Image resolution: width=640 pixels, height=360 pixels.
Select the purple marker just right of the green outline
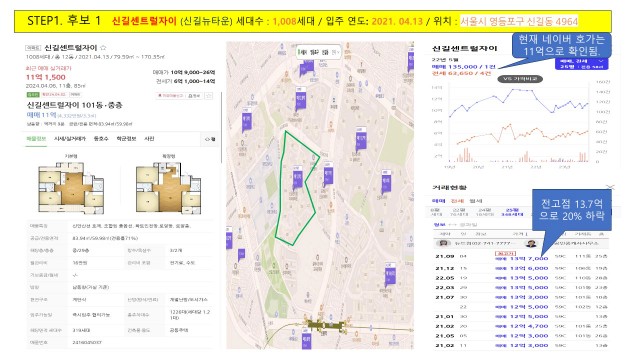pos(328,174)
